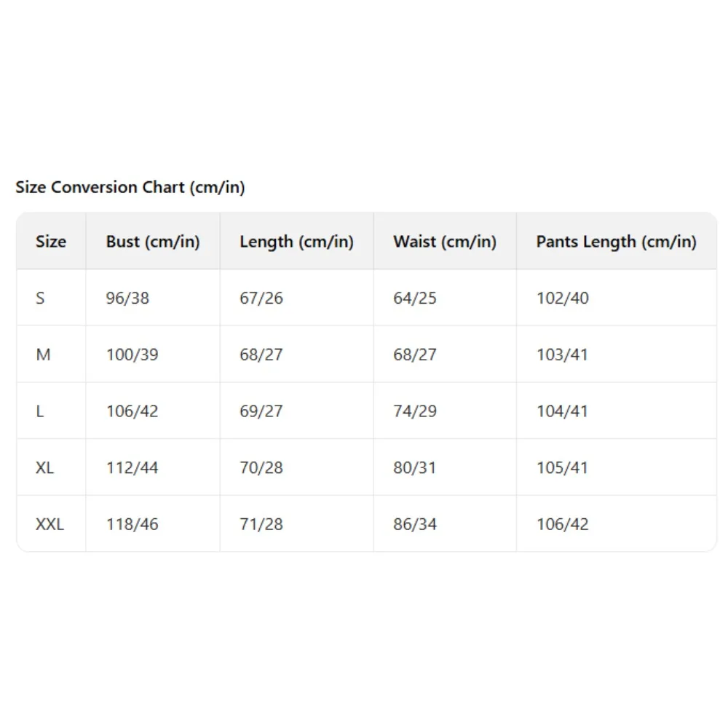Click waist value 74/29

coord(414,411)
